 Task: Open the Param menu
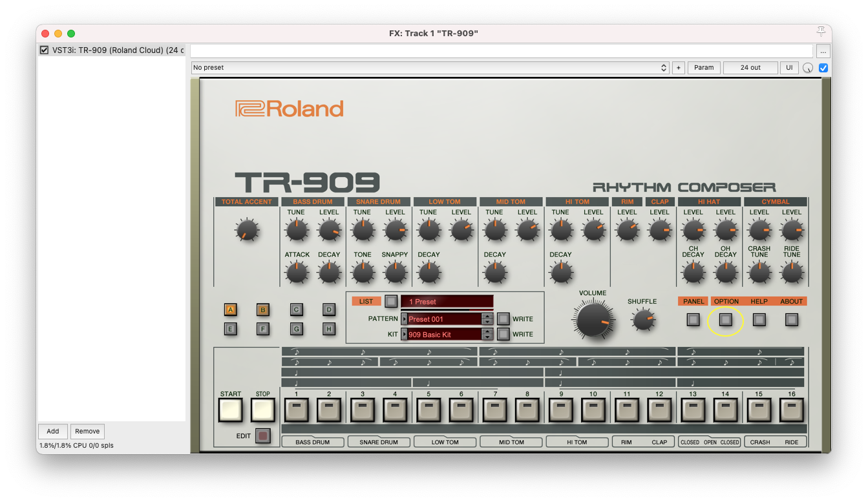pyautogui.click(x=704, y=67)
